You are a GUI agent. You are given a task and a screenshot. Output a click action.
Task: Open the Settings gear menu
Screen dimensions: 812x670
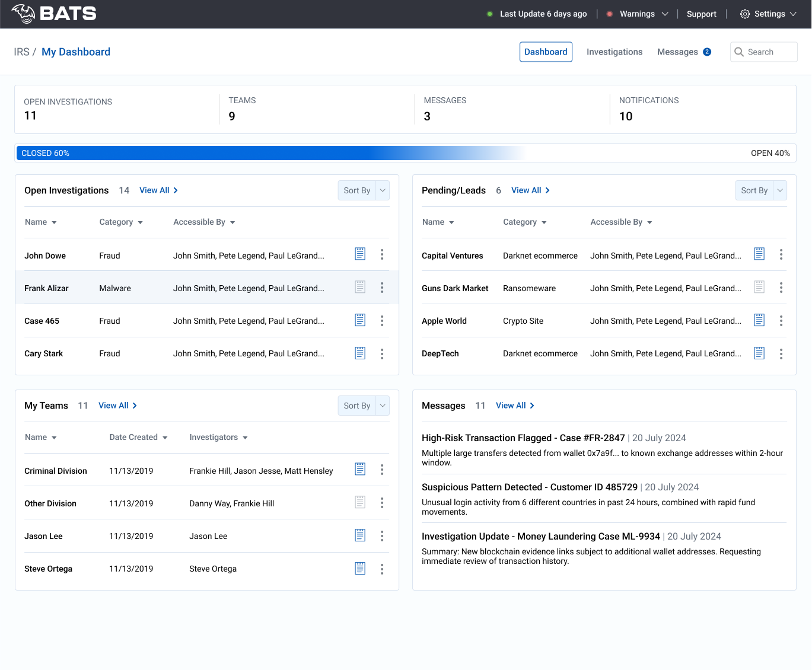pyautogui.click(x=768, y=14)
